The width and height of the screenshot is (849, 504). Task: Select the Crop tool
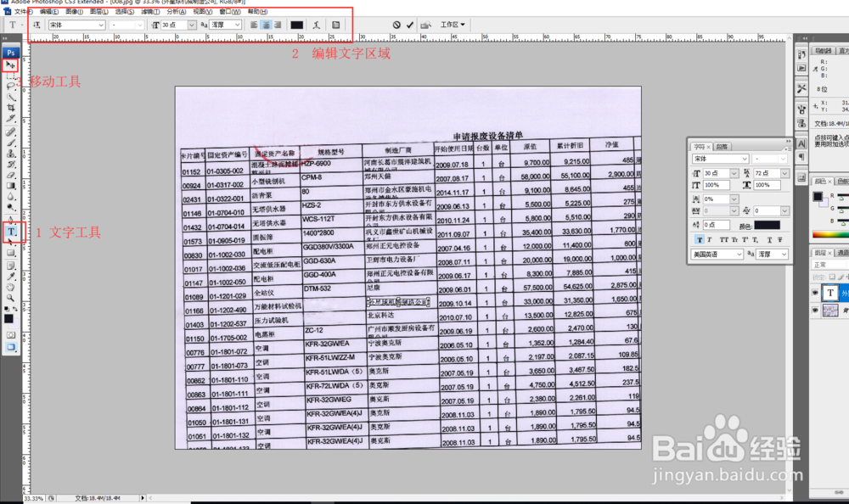click(x=10, y=108)
